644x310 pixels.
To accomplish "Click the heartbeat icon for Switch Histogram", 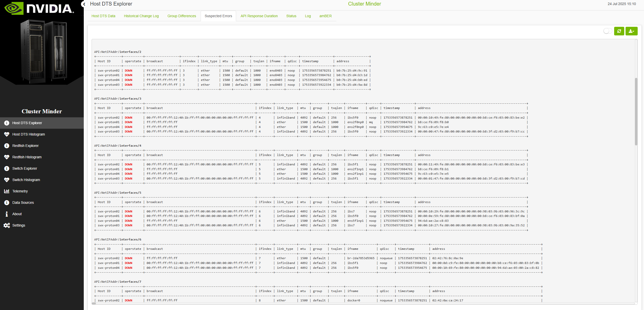I will (x=7, y=180).
